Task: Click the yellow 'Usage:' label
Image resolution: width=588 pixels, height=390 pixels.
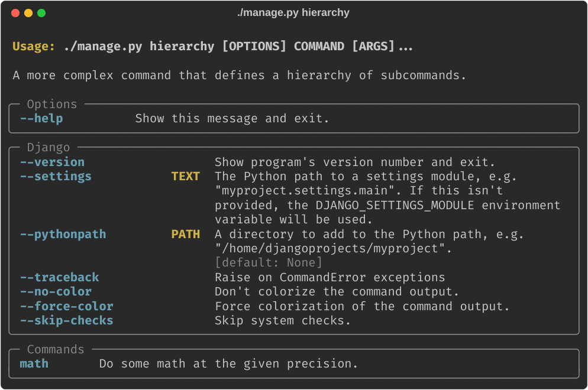Action: (x=34, y=46)
